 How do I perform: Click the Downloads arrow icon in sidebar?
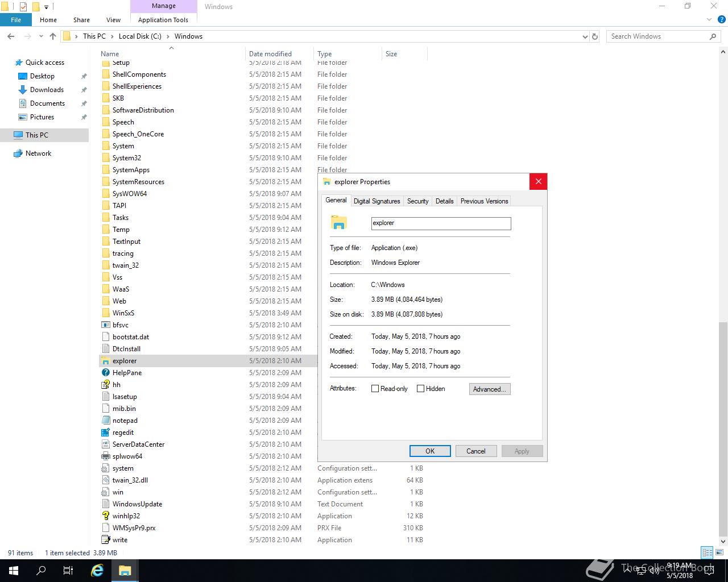coord(23,90)
